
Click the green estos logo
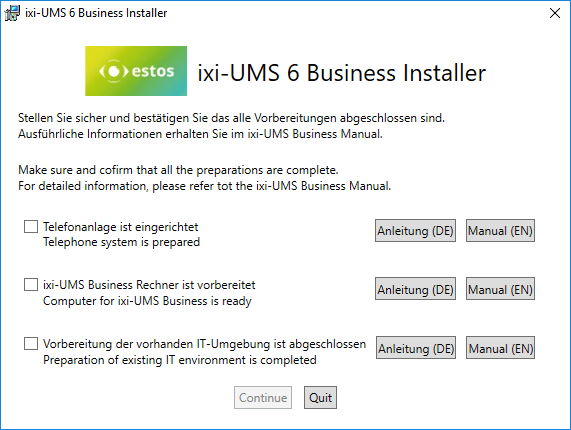136,71
